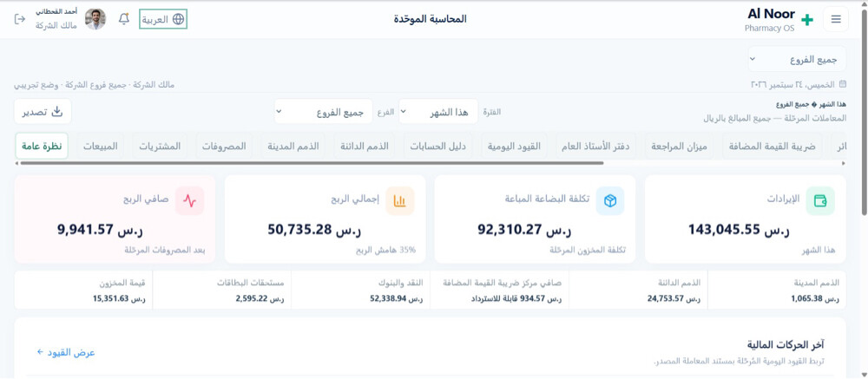Screen dimensions: 868x379
Task: Open the ضريبة القيمة المضافة tab
Action: coord(773,146)
